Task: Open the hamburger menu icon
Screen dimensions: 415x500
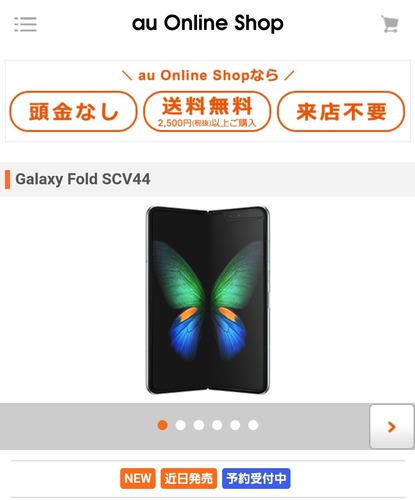Action: (25, 24)
